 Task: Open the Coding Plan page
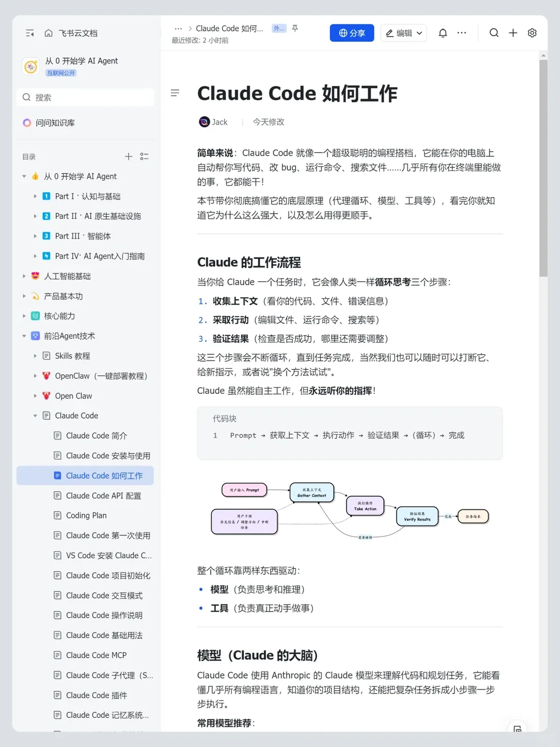[86, 516]
